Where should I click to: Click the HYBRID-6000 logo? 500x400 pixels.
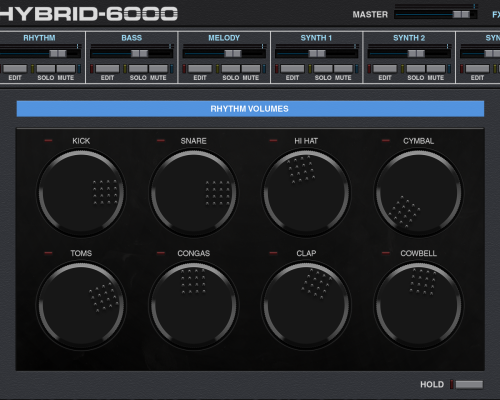click(89, 14)
